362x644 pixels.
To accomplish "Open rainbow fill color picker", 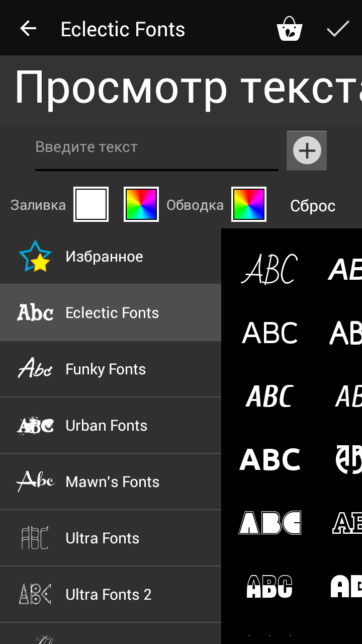I will (141, 204).
